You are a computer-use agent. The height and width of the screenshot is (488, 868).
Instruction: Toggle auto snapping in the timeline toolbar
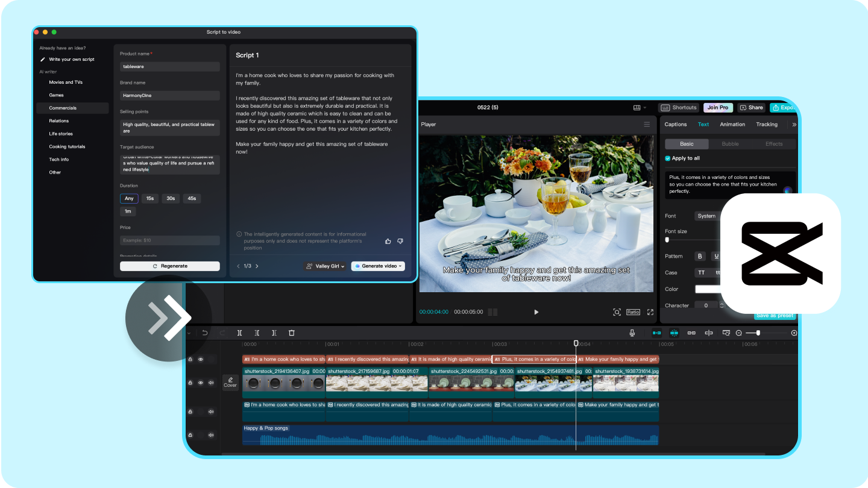[674, 333]
